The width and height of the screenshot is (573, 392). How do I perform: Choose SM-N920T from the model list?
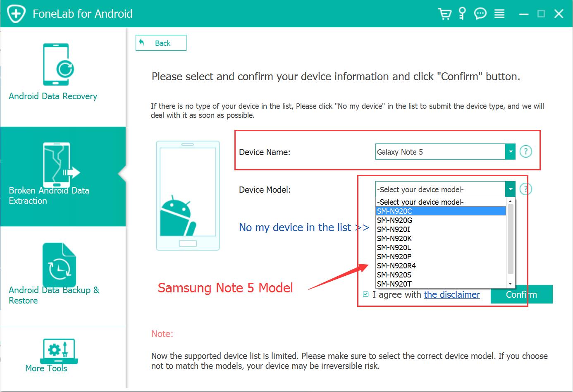[x=441, y=284]
